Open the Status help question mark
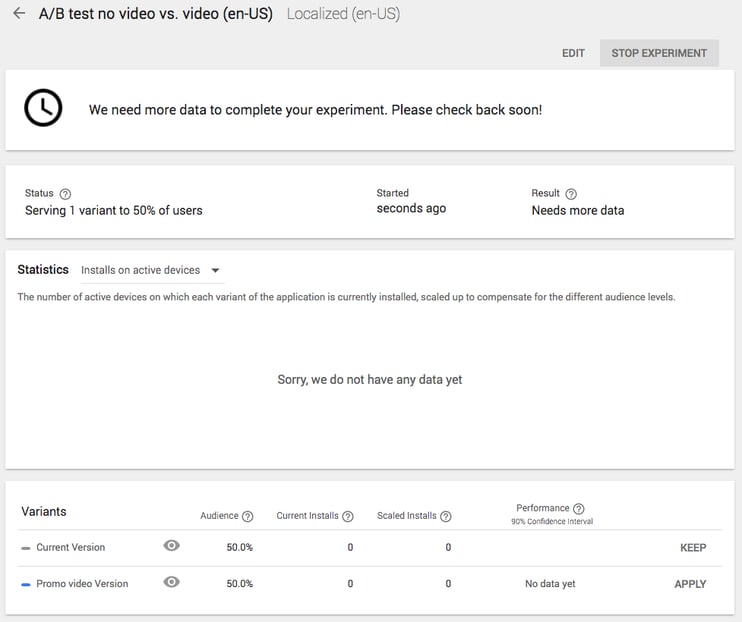Screen dimensions: 742x622 point(65,194)
